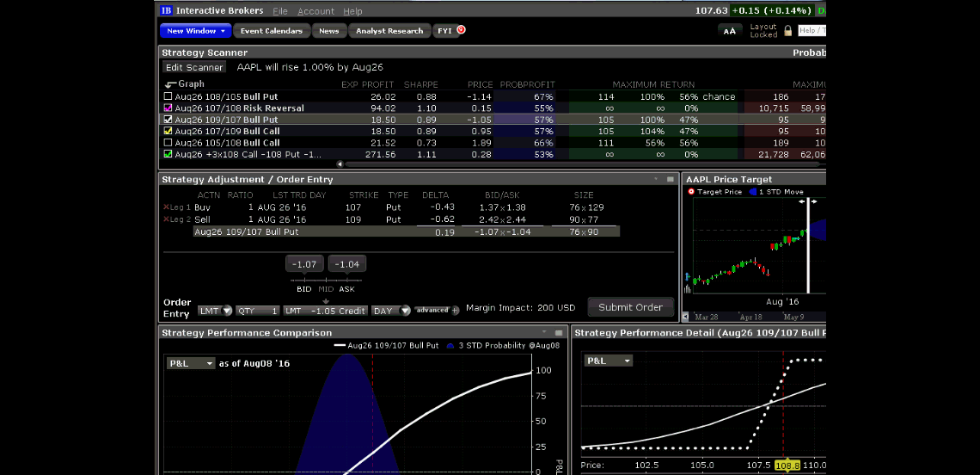
Task: Remove Leg 2 with its red X
Action: pyautogui.click(x=167, y=219)
